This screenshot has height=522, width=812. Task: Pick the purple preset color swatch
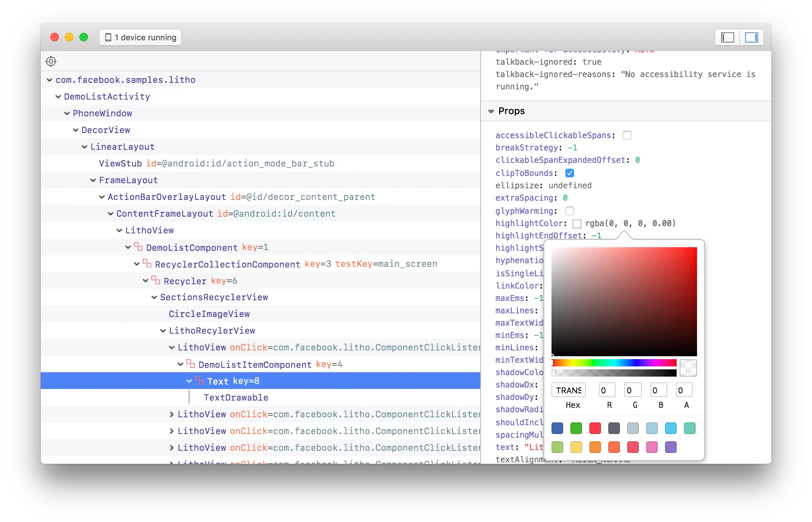(x=670, y=447)
